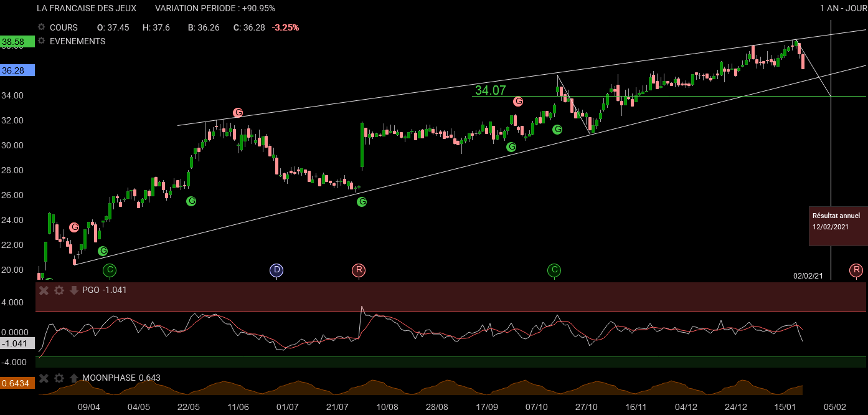This screenshot has width=868, height=415.
Task: Click the green G marker near 26.00 around 22/05
Action: click(x=191, y=201)
